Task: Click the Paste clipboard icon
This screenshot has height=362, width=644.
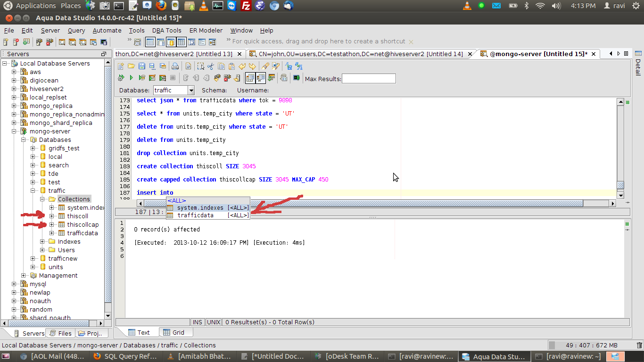Action: tap(231, 66)
